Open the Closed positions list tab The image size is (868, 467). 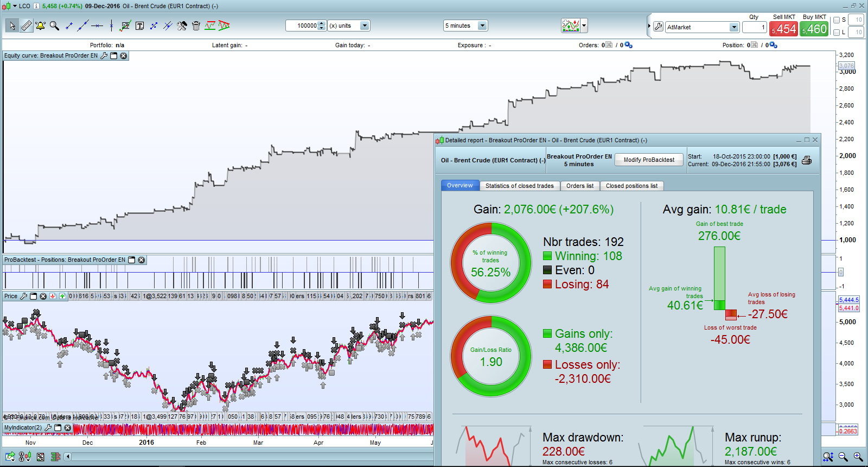coord(631,186)
